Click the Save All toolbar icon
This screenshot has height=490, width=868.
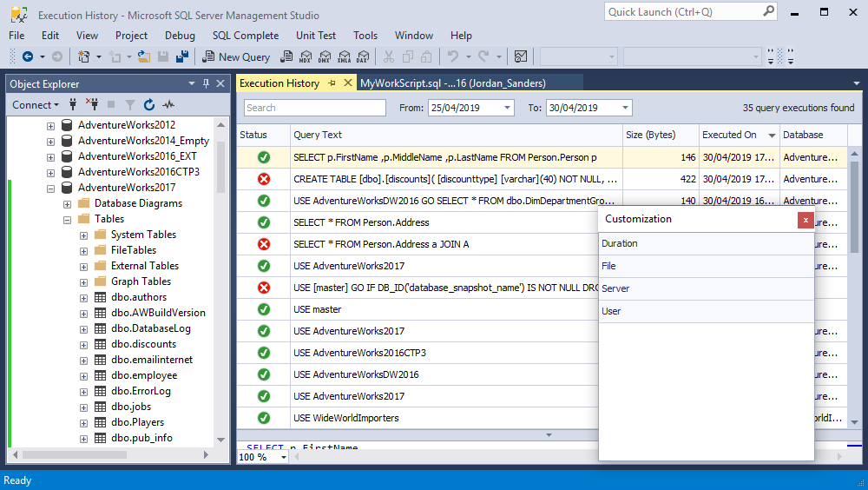(182, 56)
